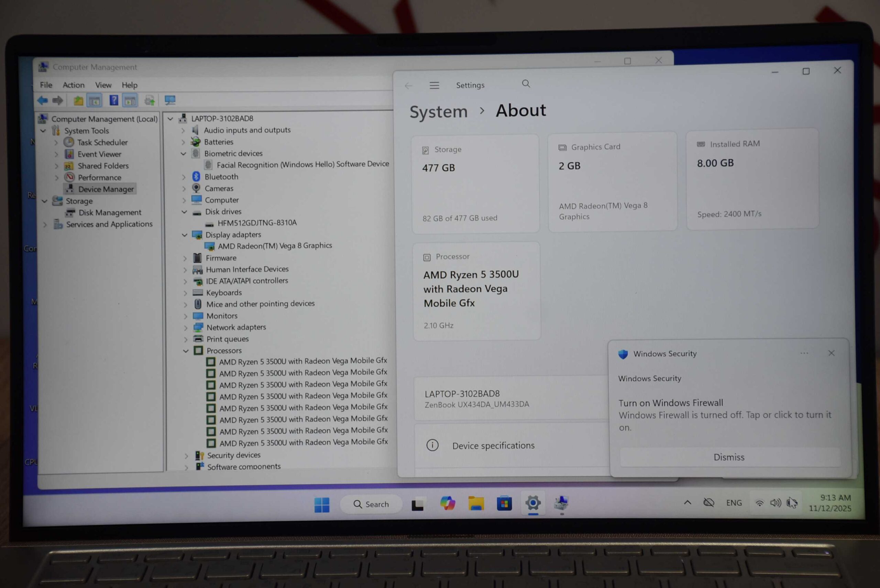Viewport: 880px width, 588px height.
Task: Click the up-one-level folder toolbar icon
Action: (x=78, y=100)
